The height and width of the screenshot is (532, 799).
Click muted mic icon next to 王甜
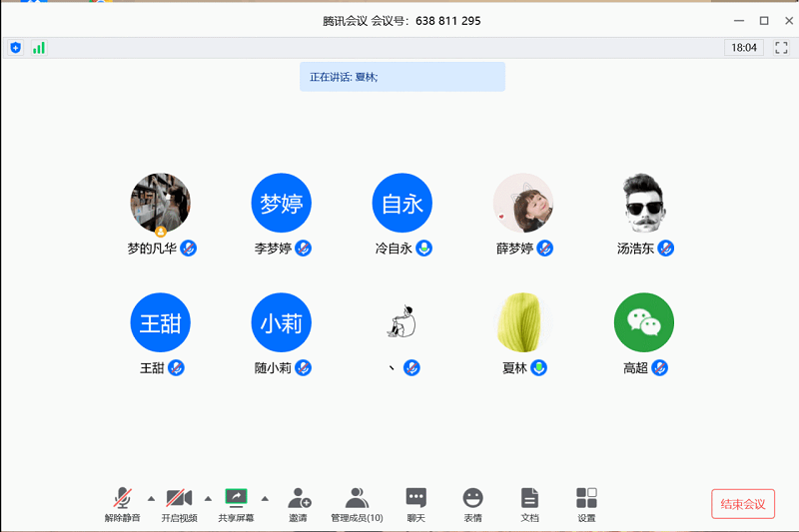pos(177,367)
